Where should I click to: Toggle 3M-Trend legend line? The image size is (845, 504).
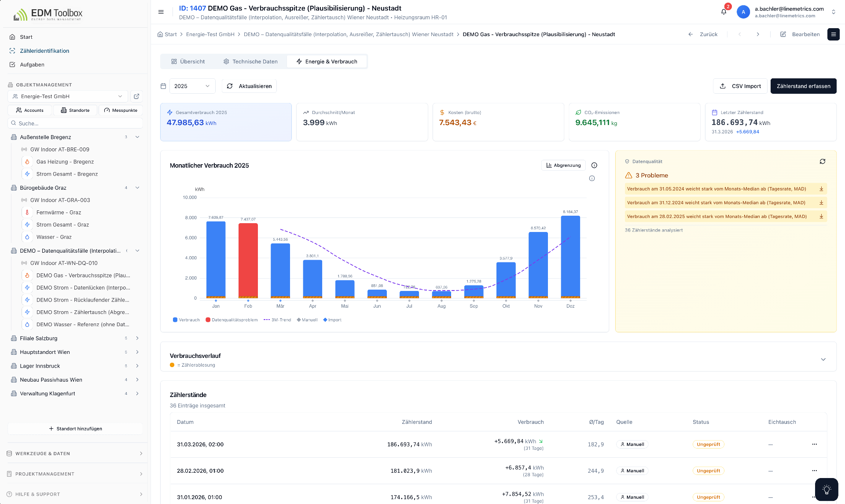point(277,320)
